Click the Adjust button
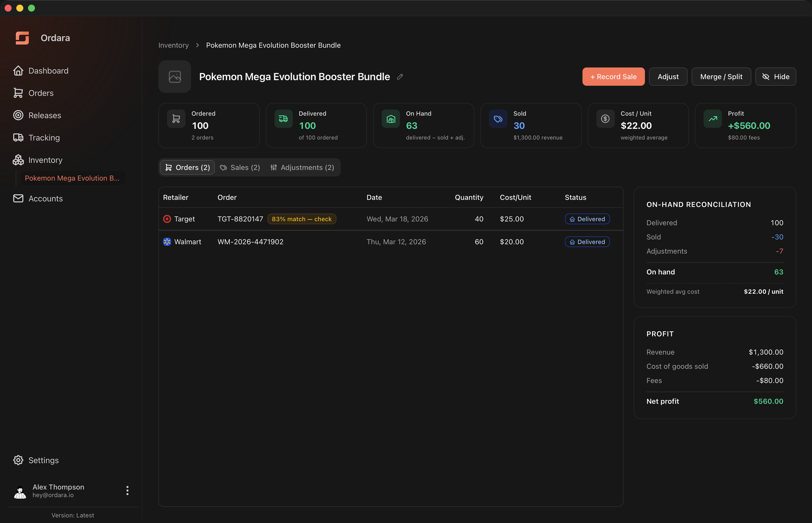Viewport: 812px width, 523px height. pyautogui.click(x=668, y=77)
